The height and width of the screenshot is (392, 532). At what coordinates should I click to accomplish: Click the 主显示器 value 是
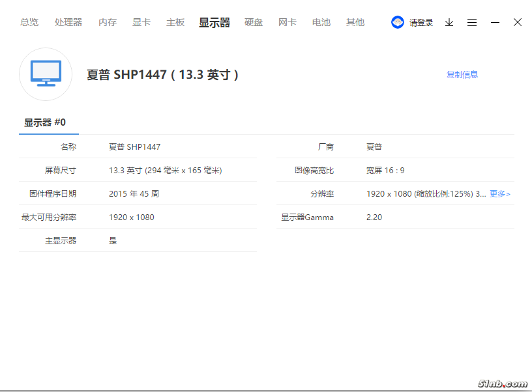click(113, 240)
